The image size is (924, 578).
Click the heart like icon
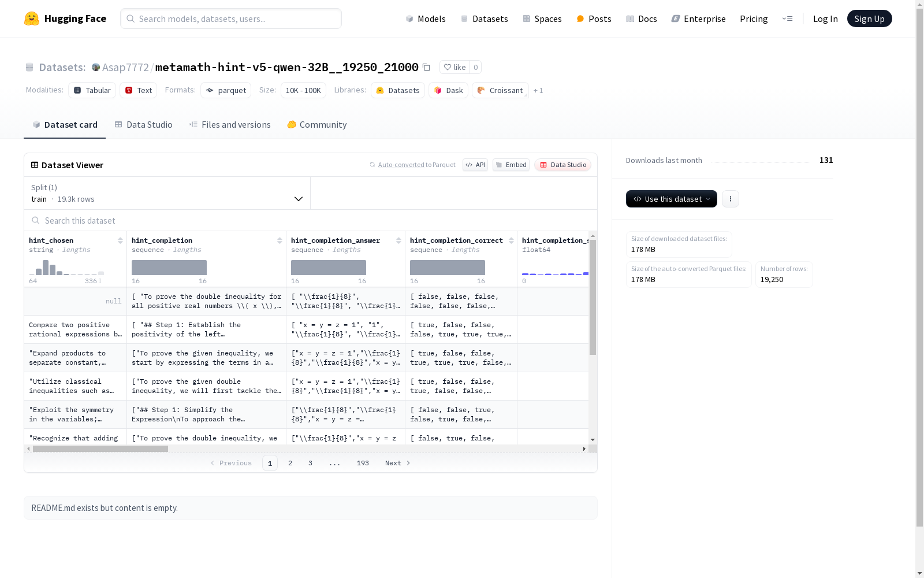tap(448, 67)
